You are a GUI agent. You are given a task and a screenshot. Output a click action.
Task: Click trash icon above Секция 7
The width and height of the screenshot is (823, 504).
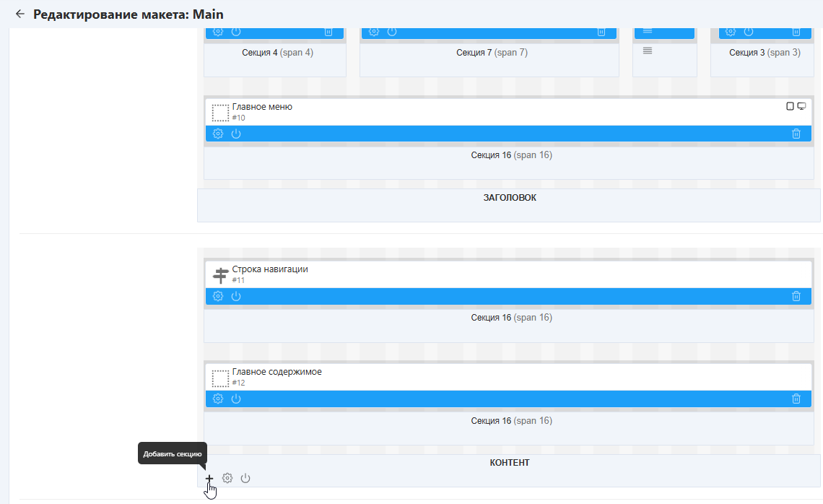coord(601,32)
